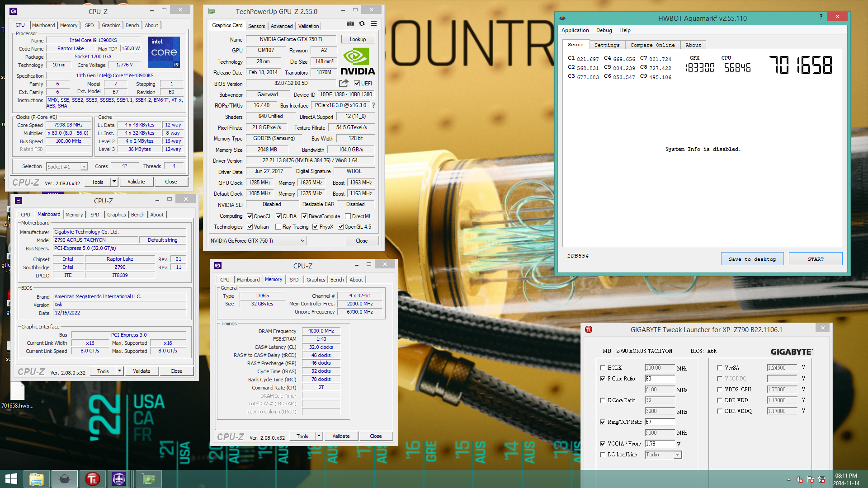Toggle OpenCL checkbox in GPU-Z
This screenshot has width=868, height=488.
pyautogui.click(x=250, y=216)
